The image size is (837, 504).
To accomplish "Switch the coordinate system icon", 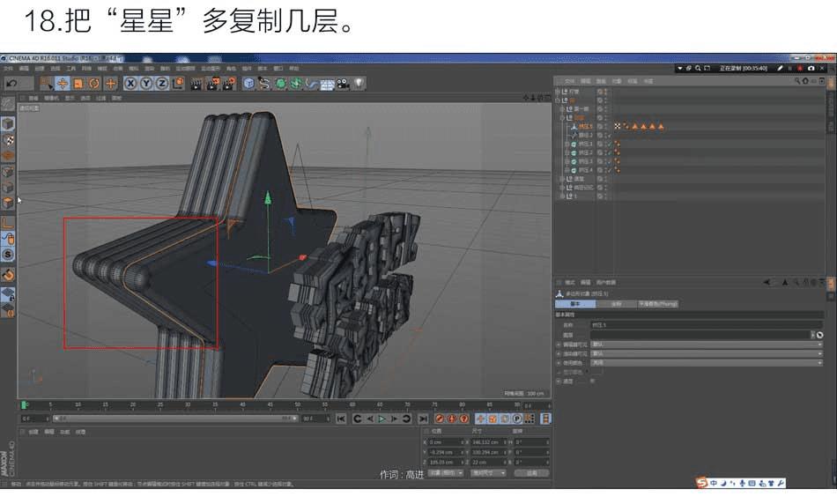I will (177, 84).
